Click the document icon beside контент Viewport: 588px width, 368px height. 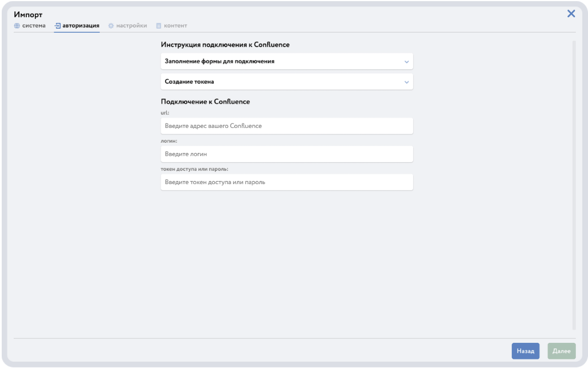coord(159,26)
